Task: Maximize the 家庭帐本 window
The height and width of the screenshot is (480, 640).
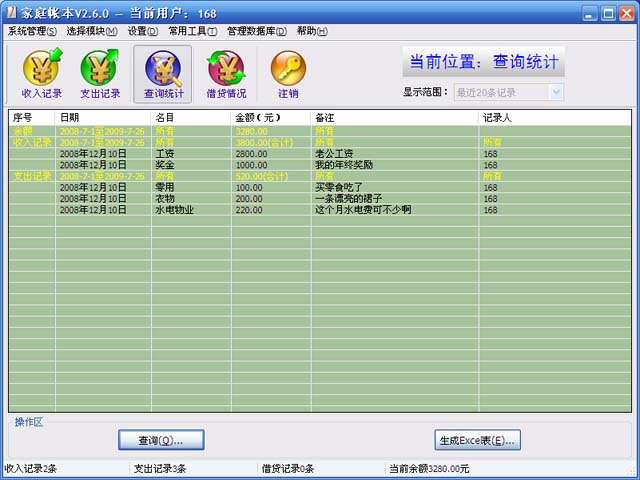Action: 608,13
